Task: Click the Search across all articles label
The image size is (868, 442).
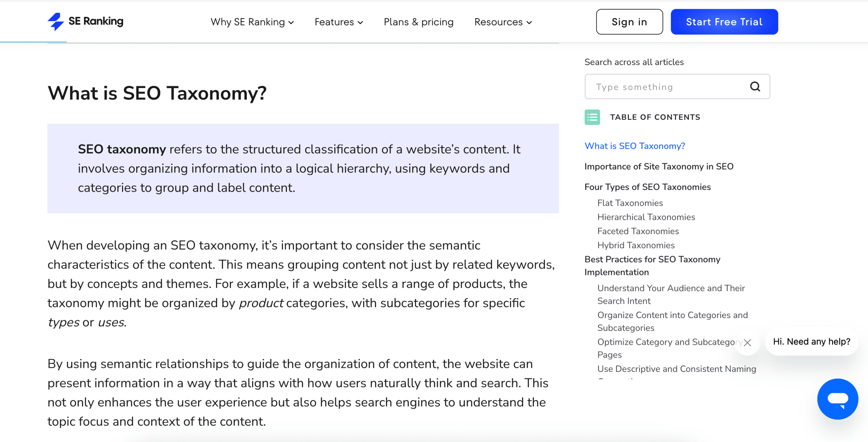Action: [634, 62]
